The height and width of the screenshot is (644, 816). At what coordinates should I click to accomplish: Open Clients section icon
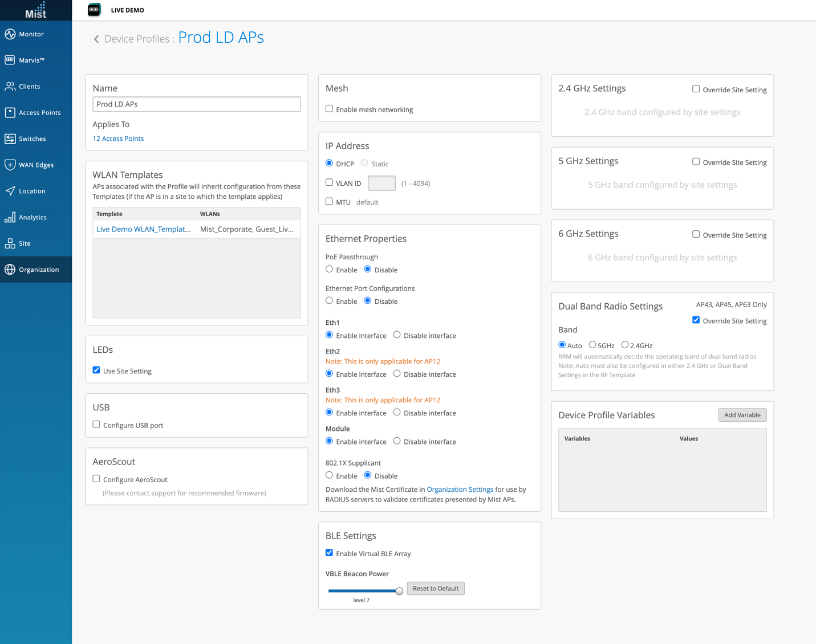10,87
